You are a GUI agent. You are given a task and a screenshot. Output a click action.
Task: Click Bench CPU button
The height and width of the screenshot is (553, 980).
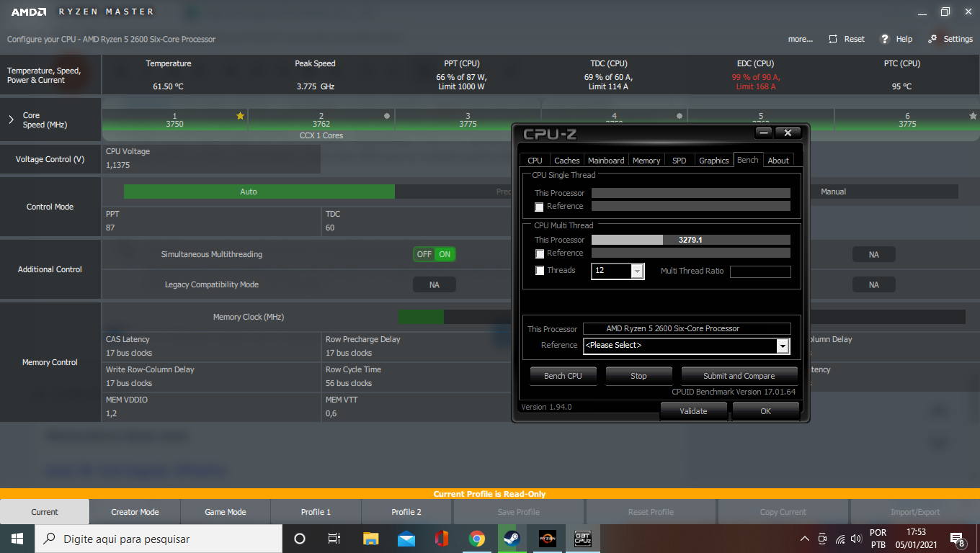563,376
